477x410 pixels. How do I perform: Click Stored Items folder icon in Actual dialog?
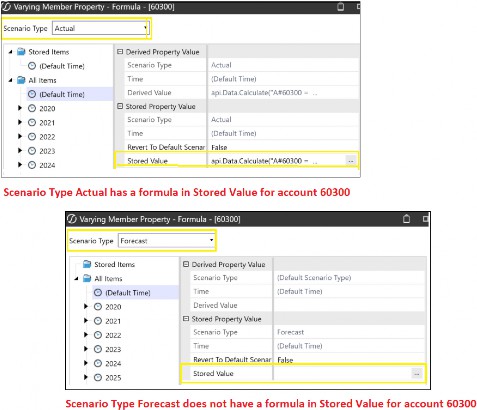21,52
